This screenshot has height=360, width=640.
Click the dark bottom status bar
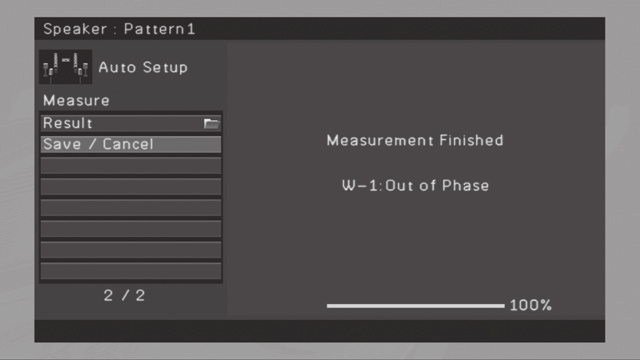tap(320, 331)
